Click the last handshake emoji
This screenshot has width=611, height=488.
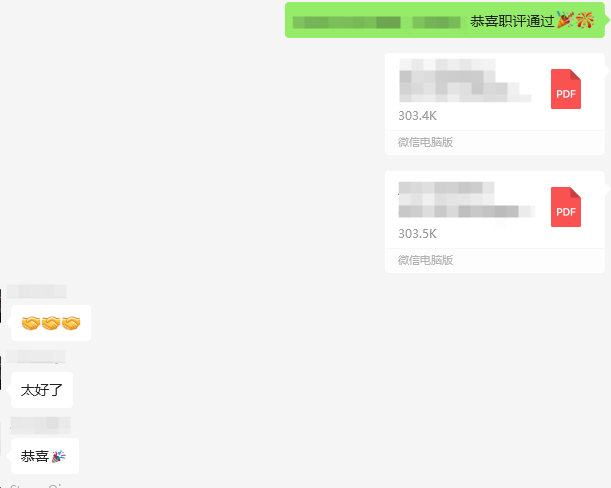pos(71,323)
